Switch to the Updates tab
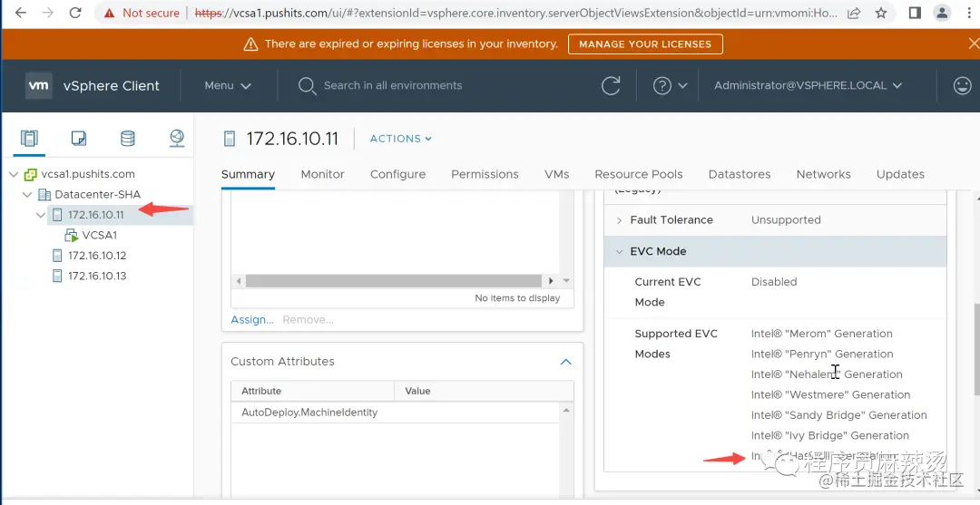Image resolution: width=980 pixels, height=505 pixels. click(x=900, y=174)
